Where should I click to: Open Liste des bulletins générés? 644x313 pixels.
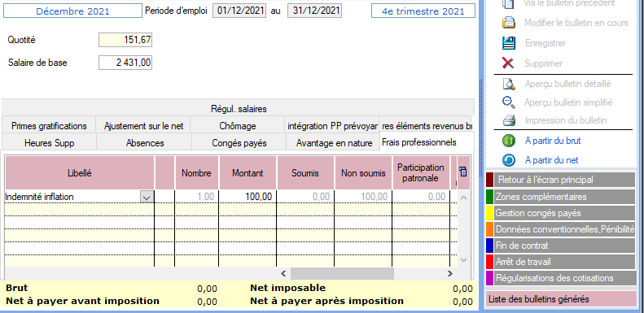pyautogui.click(x=561, y=299)
